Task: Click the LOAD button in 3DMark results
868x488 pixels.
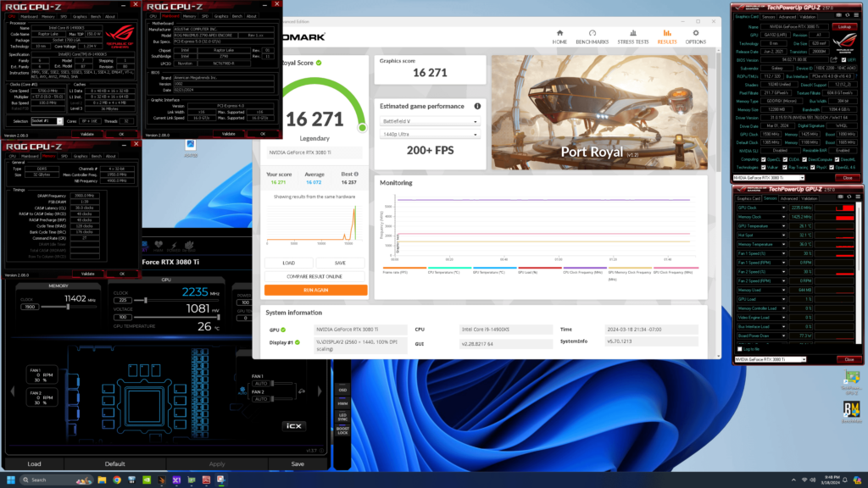Action: point(288,263)
